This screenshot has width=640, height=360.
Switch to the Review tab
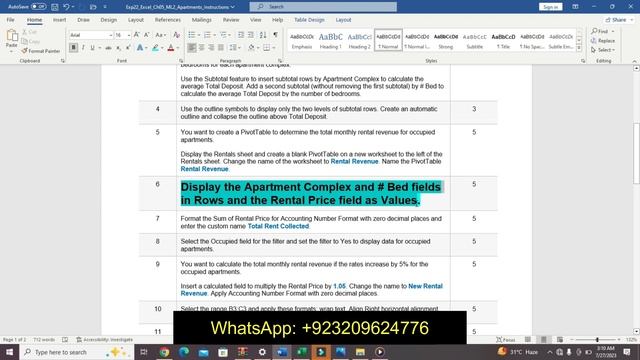point(231,20)
